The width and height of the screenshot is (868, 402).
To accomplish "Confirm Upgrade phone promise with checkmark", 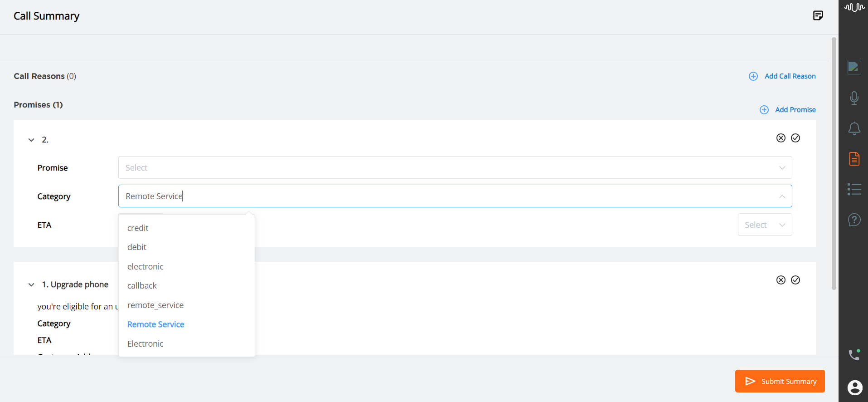I will click(x=795, y=280).
